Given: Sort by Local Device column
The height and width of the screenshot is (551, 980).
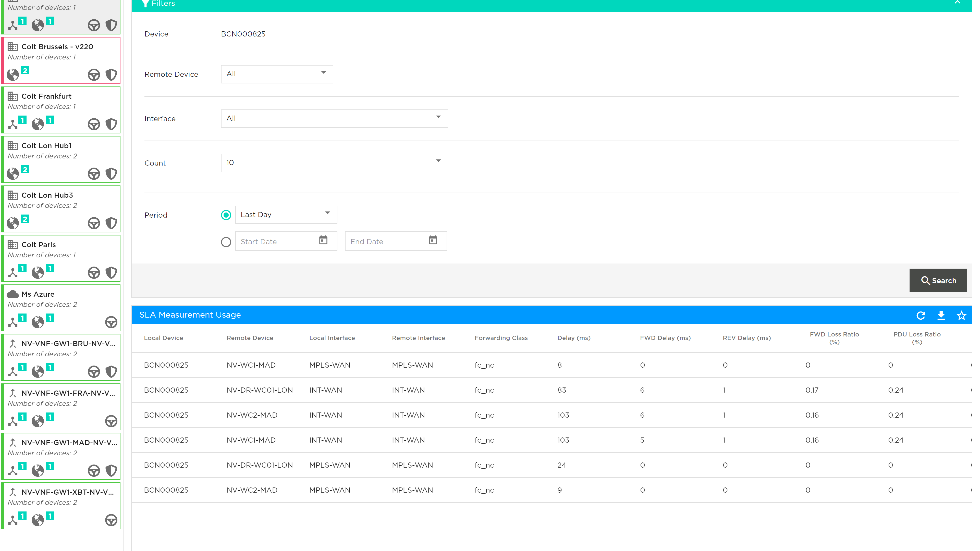Looking at the screenshot, I should tap(164, 338).
